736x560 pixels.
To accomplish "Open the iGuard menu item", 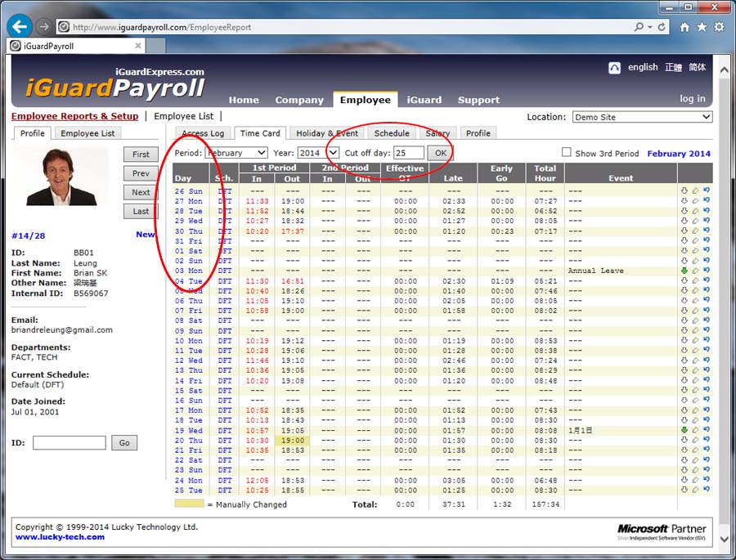I will coord(424,100).
